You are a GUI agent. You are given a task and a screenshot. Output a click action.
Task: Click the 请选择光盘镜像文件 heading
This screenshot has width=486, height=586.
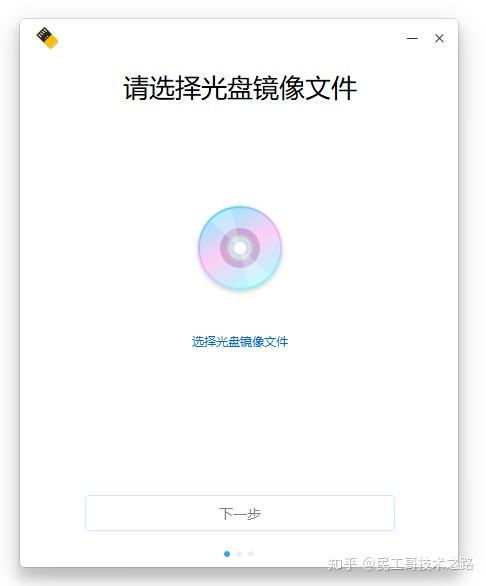tap(240, 88)
